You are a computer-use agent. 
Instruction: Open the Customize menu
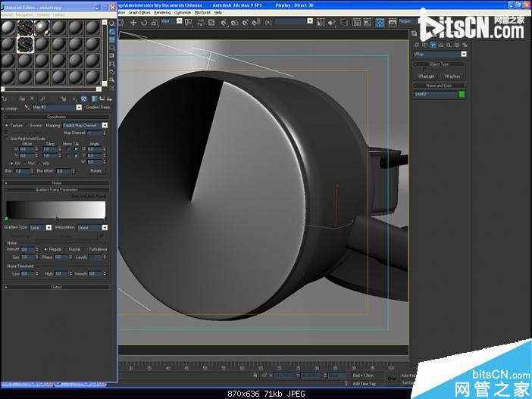pyautogui.click(x=183, y=13)
